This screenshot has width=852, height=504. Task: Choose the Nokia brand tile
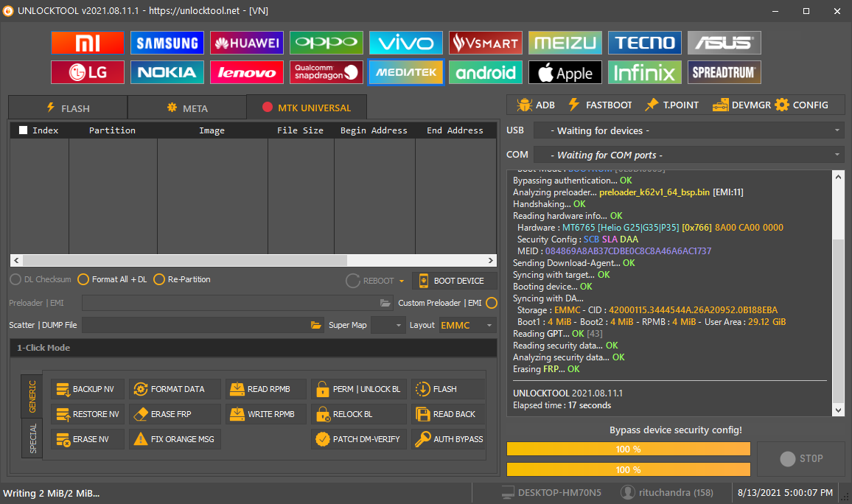pyautogui.click(x=167, y=72)
